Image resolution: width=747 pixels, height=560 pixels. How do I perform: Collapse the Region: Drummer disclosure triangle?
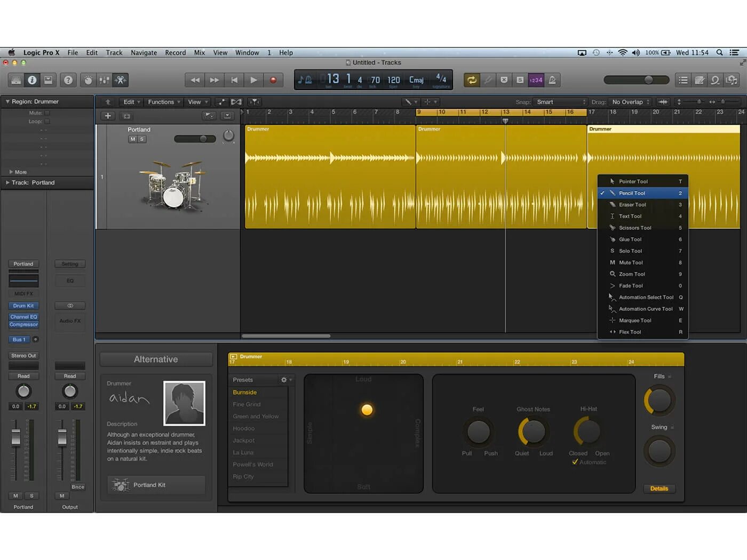pos(7,101)
